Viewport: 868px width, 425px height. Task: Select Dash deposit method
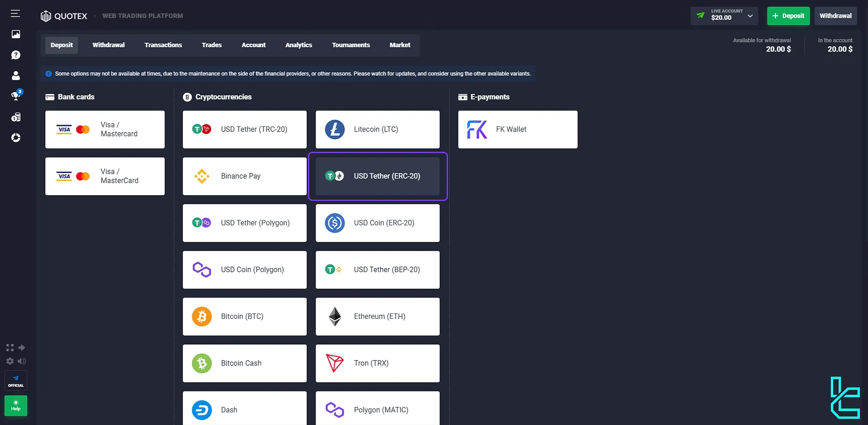pos(245,408)
